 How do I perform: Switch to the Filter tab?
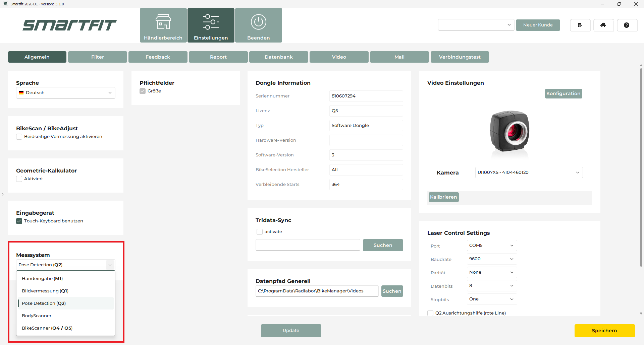coord(98,57)
